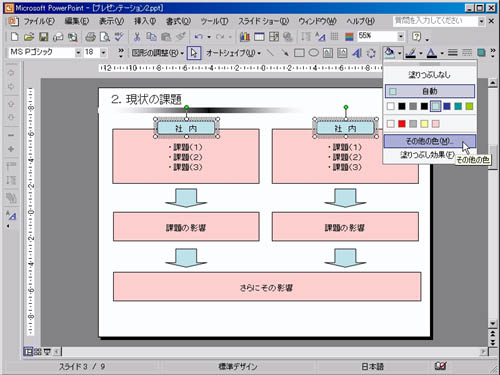Click the Select Objects pointer tool
Viewport: 500px width, 375px height.
pyautogui.click(x=194, y=53)
